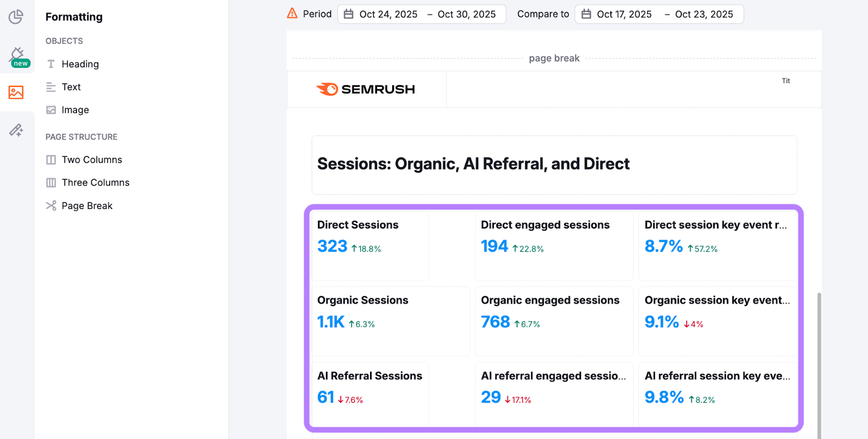868x439 pixels.
Task: Add a Page Break to the report
Action: coord(87,206)
